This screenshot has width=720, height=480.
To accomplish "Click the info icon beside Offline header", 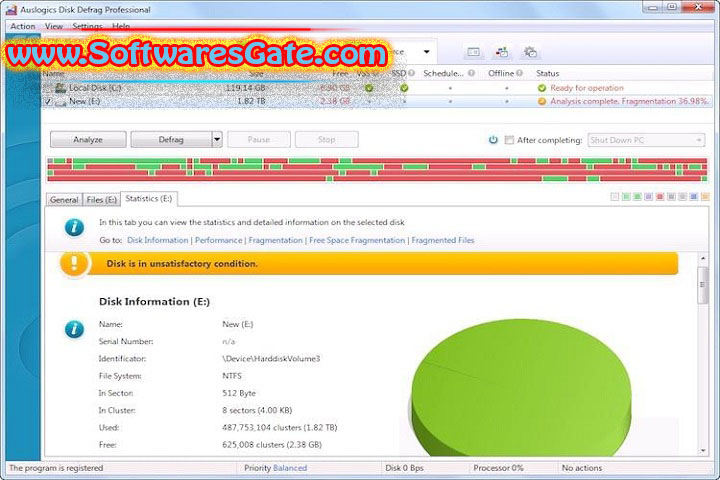I will point(519,73).
